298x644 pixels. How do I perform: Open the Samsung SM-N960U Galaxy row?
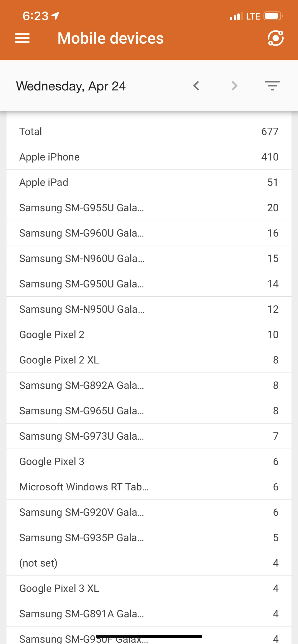coord(149,259)
